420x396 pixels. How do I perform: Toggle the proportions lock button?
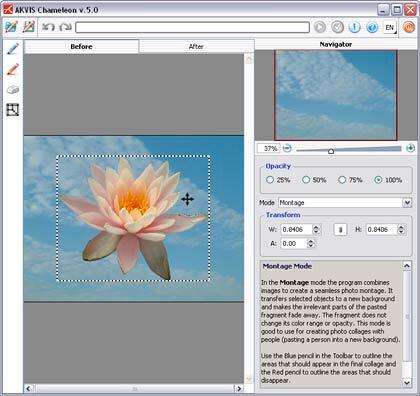[x=340, y=230]
